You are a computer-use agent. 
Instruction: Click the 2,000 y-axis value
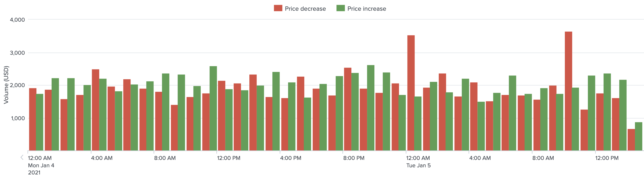coord(17,85)
